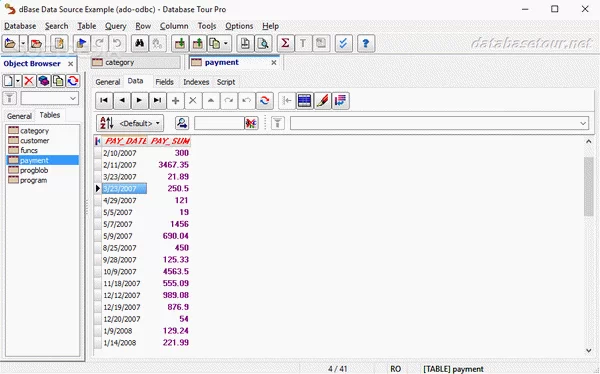This screenshot has height=374, width=600.
Task: Click the execute query arrow icon
Action: 81,43
